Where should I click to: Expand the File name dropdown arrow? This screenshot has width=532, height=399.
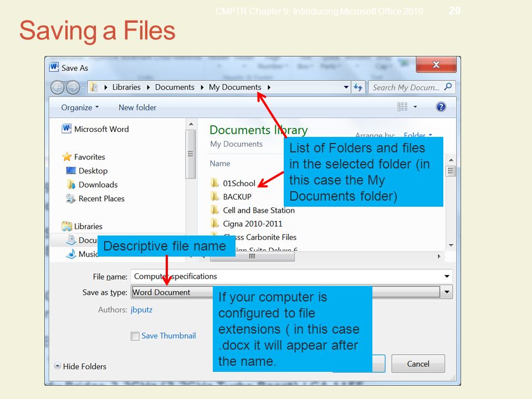(x=447, y=276)
